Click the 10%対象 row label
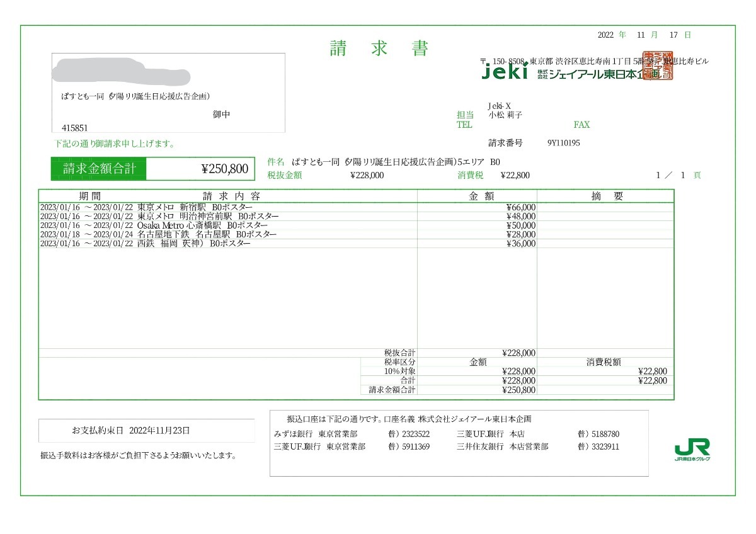This screenshot has height=534, width=756. 399,372
